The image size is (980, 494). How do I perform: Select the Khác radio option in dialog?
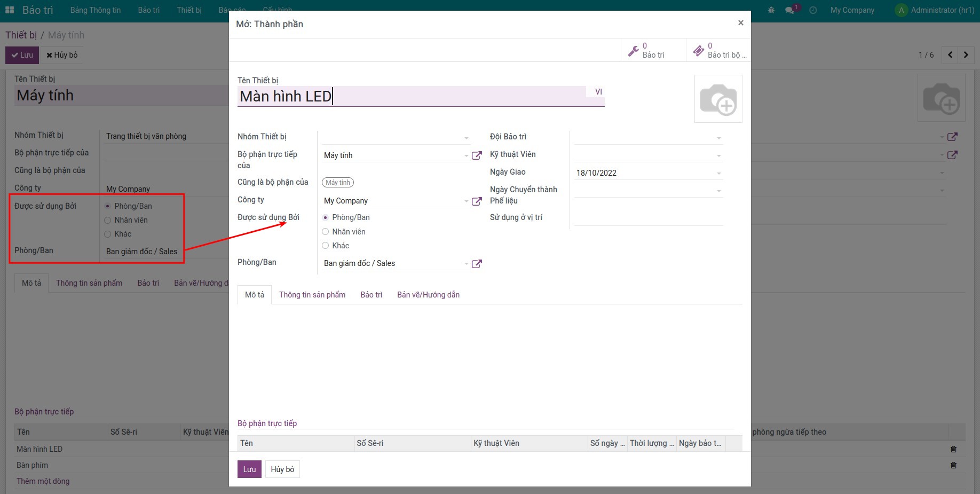[326, 246]
